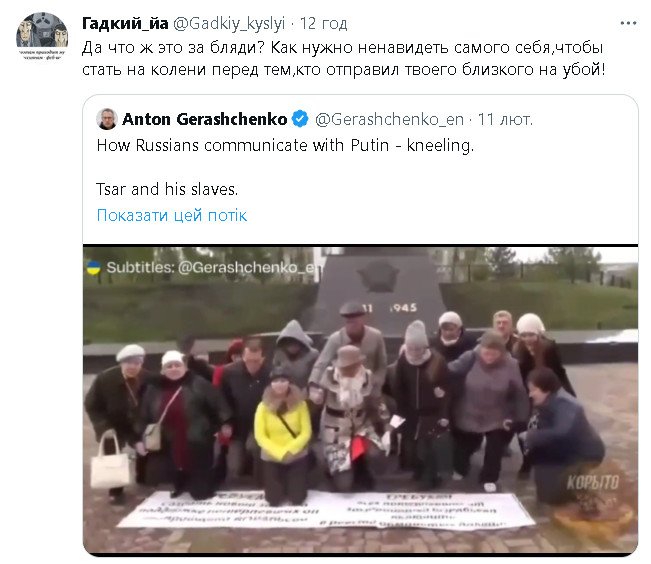Click the blue verified badge
Viewport: 651px width, 564px height.
coord(300,119)
